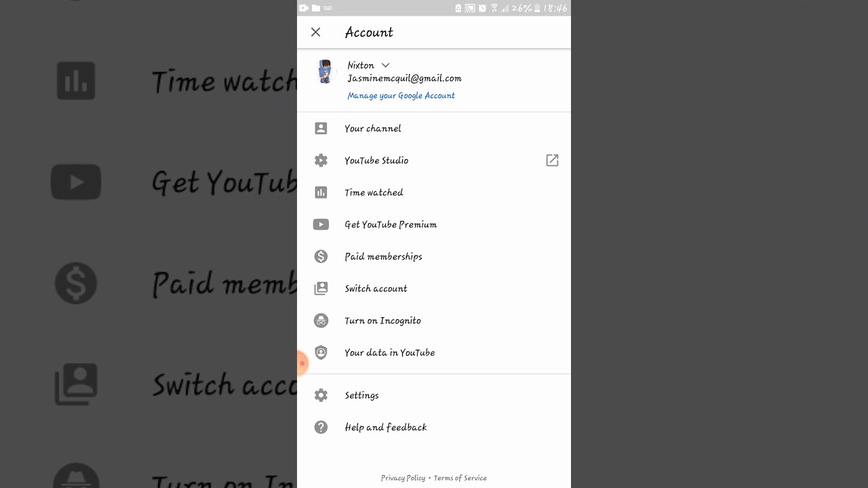The height and width of the screenshot is (488, 868).
Task: Tap the battery icon in status bar
Action: click(538, 8)
